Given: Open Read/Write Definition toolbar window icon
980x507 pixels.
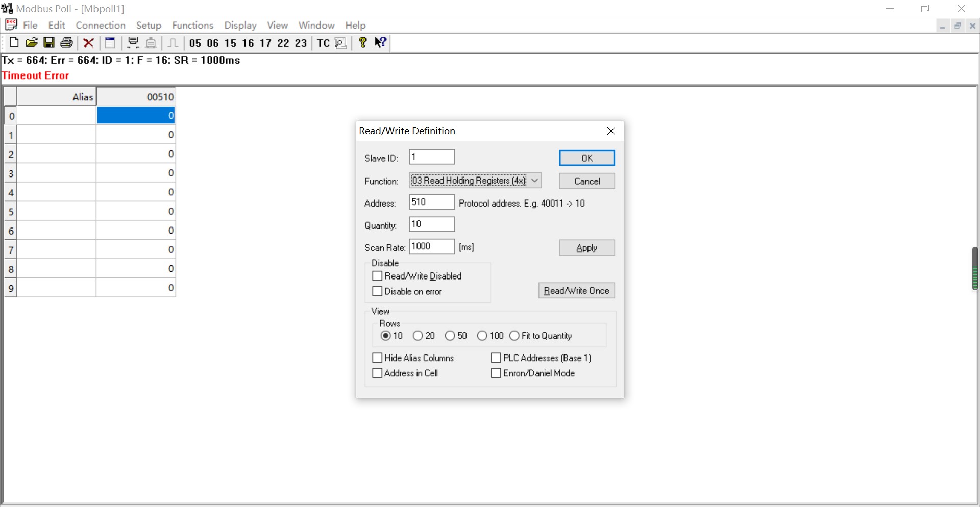Looking at the screenshot, I should 110,43.
